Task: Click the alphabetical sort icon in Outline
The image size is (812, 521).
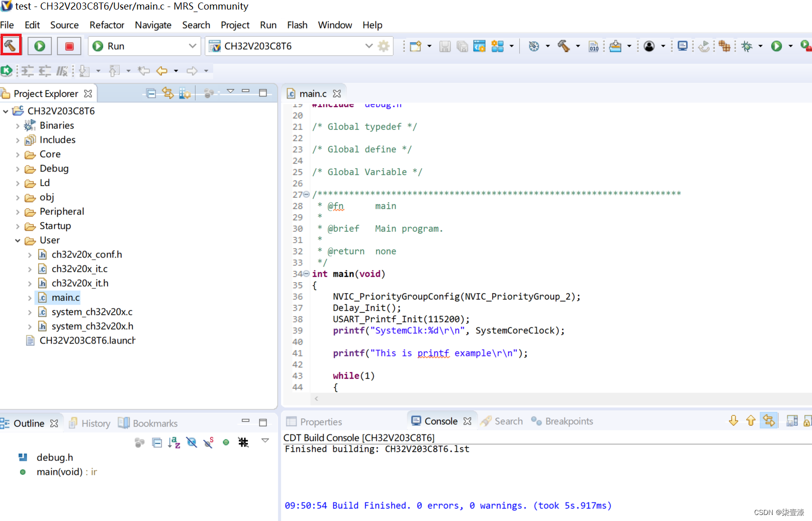Action: click(x=174, y=443)
